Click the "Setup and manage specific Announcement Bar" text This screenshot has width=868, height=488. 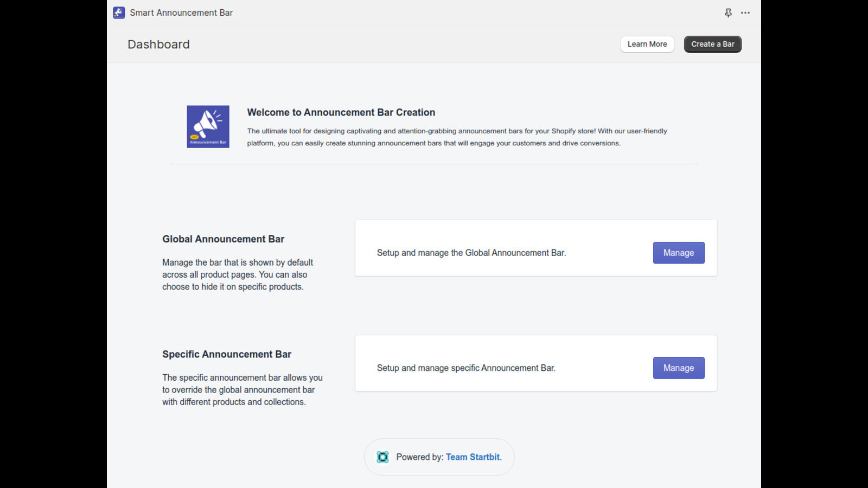pyautogui.click(x=466, y=368)
